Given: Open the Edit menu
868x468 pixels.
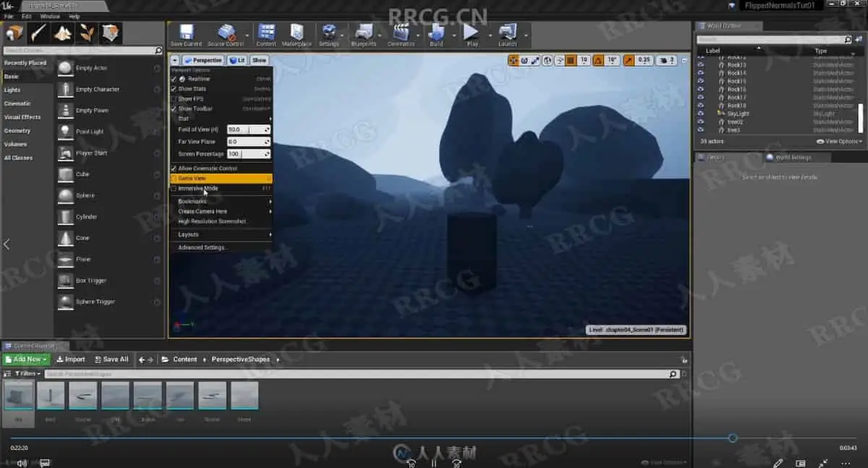Looking at the screenshot, I should point(26,16).
